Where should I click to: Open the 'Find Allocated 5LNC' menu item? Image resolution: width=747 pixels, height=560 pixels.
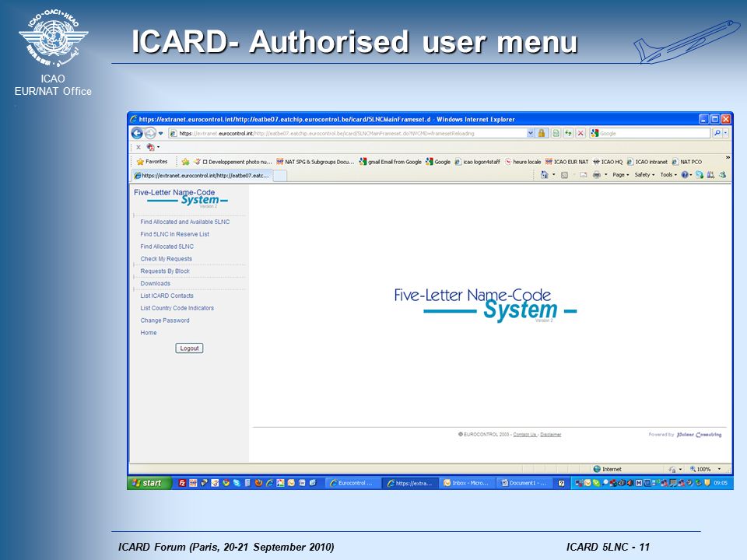(167, 247)
